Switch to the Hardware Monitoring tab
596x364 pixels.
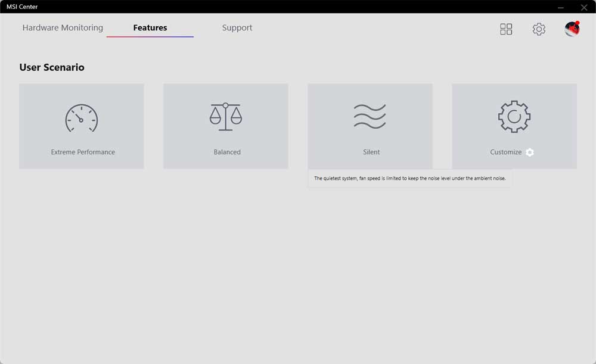pos(63,28)
